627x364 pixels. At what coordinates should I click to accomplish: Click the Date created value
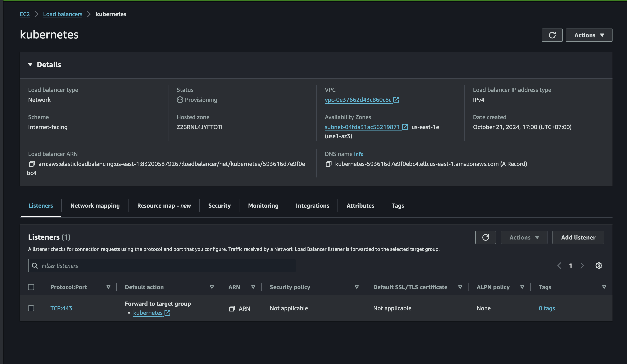click(x=522, y=127)
